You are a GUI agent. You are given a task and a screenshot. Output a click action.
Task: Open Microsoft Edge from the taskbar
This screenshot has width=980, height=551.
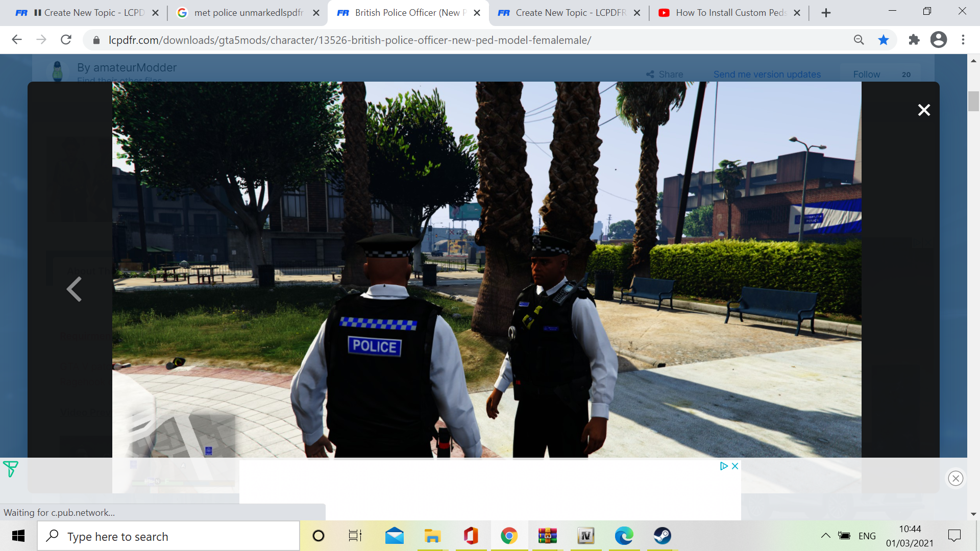[x=624, y=536]
